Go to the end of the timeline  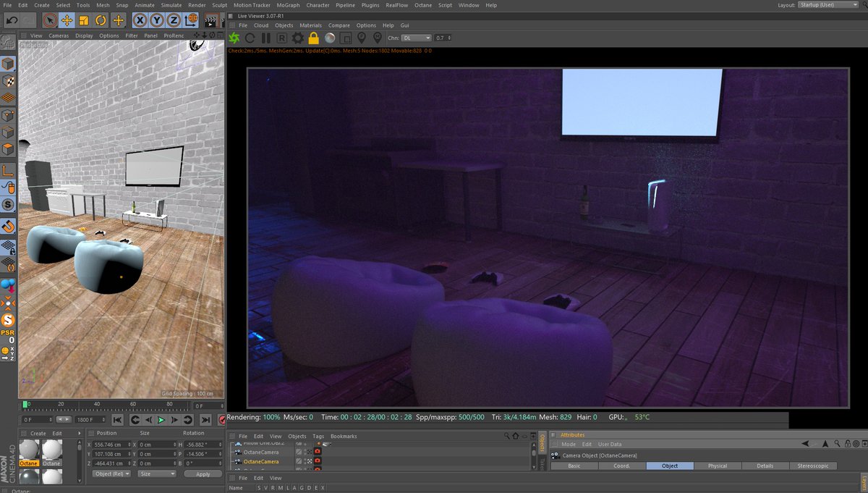click(205, 420)
